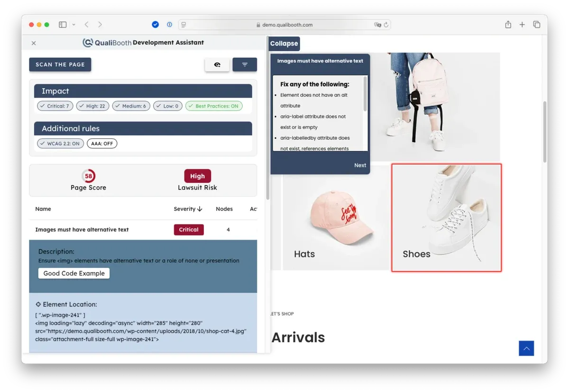Click Next in the tooltip popup
This screenshot has width=569, height=392.
tap(360, 165)
